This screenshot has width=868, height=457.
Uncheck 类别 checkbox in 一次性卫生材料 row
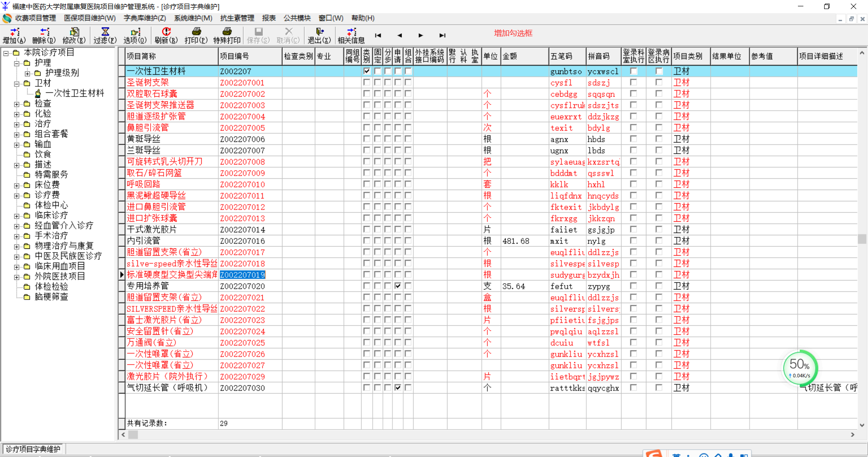[x=367, y=71]
